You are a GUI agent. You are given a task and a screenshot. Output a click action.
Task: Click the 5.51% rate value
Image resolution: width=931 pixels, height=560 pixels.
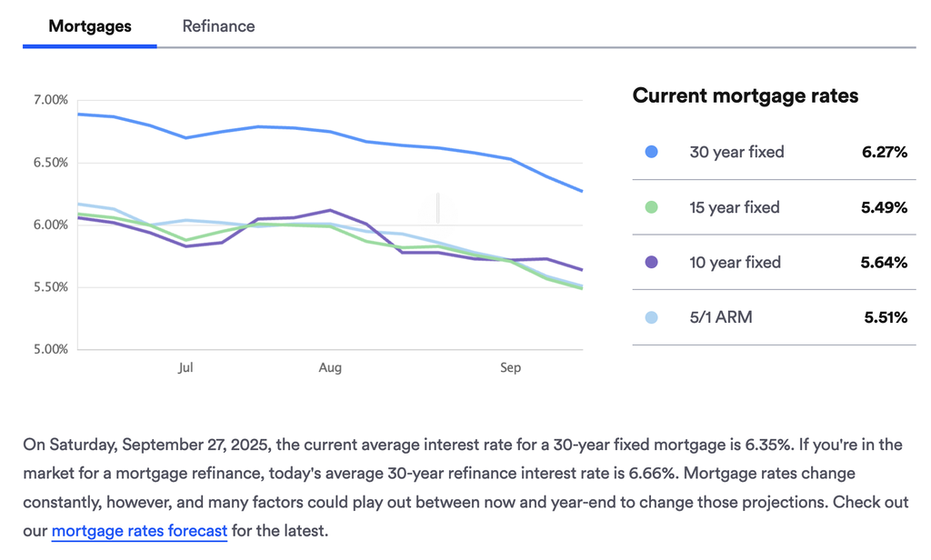point(886,317)
